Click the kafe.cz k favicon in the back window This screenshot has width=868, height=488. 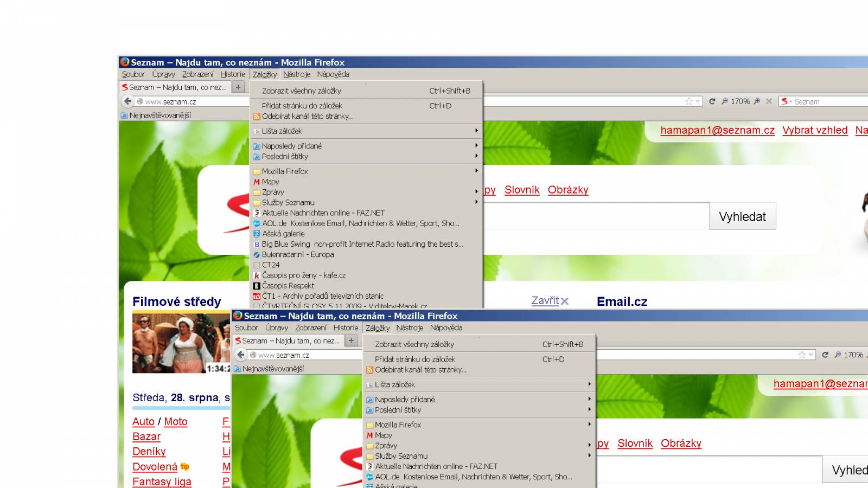[257, 275]
